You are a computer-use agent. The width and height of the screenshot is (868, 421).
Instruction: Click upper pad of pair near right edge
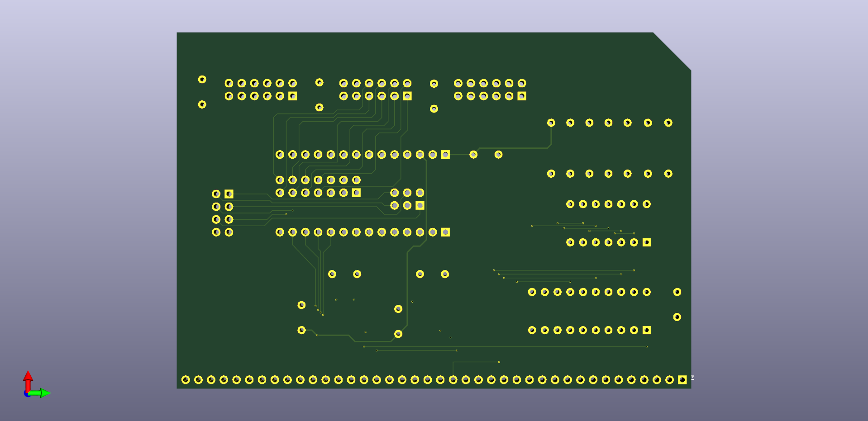677,292
